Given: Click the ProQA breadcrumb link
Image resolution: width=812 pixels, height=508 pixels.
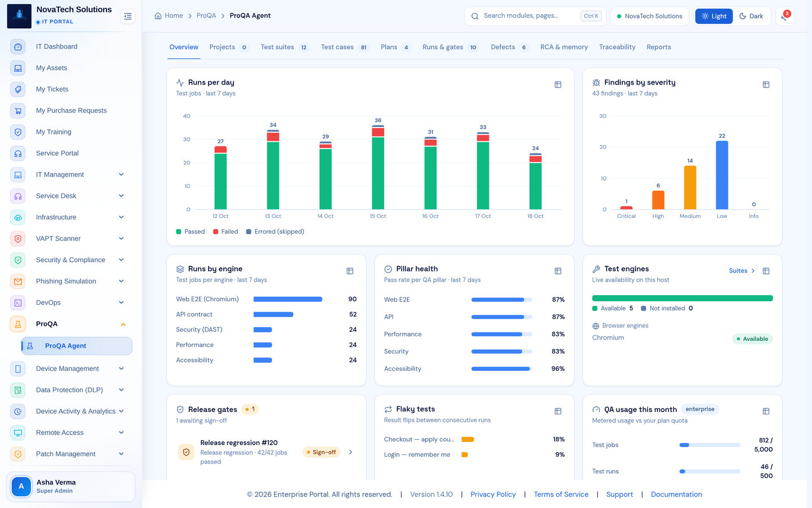Looking at the screenshot, I should point(206,16).
